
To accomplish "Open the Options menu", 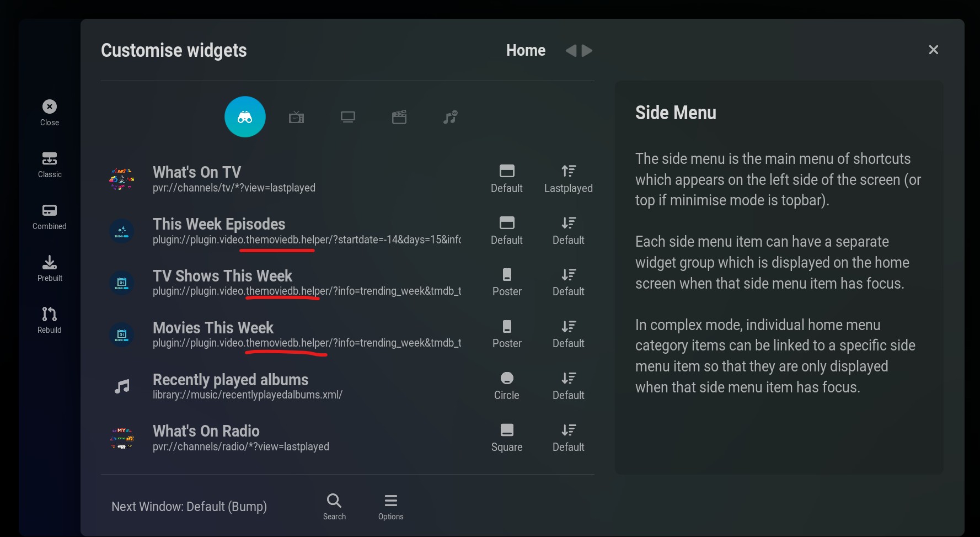I will click(x=390, y=507).
